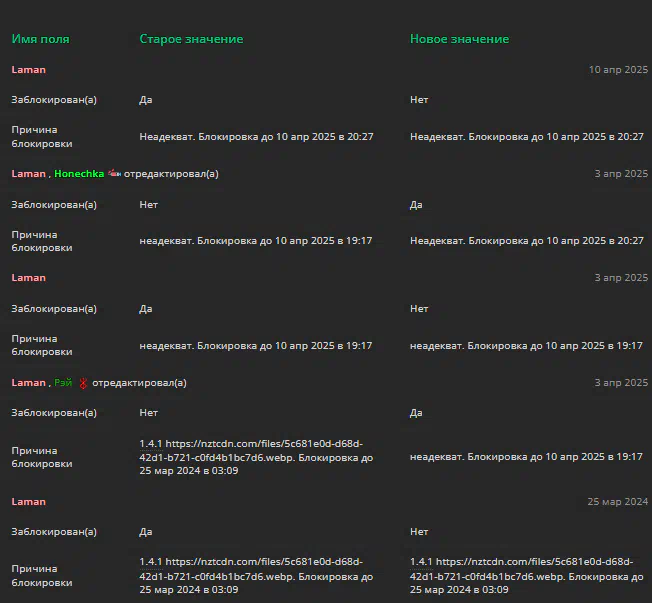Click new value 'Нет' in 25 мар 2024 entry
652x603 pixels.
click(x=419, y=531)
